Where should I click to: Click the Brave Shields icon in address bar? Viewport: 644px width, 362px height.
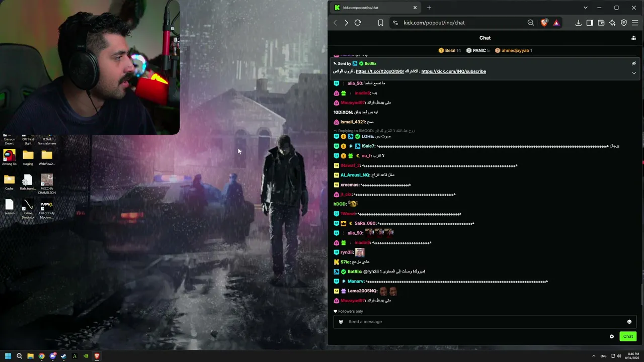click(544, 23)
